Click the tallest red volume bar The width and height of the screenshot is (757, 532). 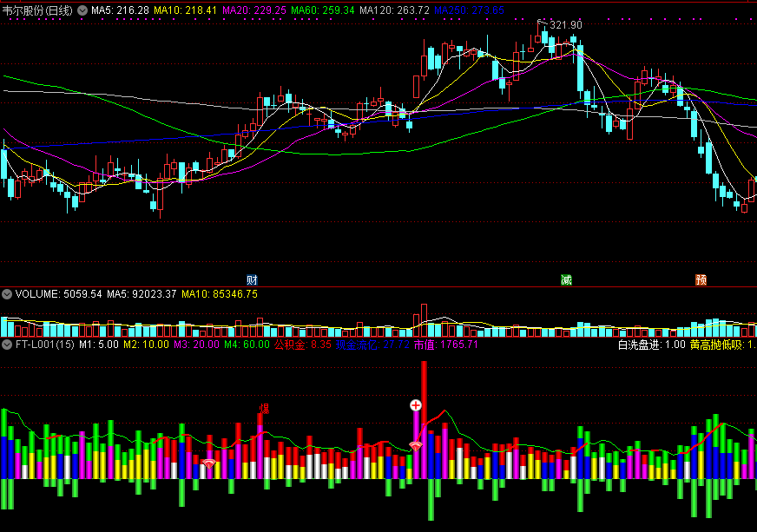pyautogui.click(x=424, y=320)
